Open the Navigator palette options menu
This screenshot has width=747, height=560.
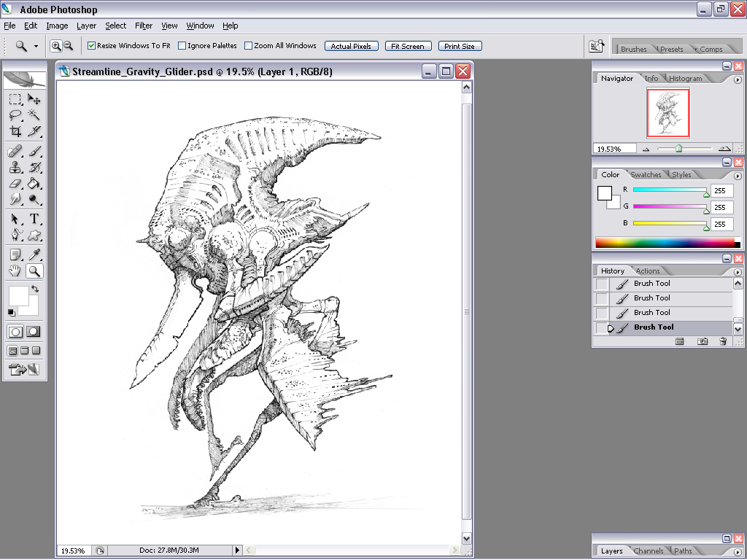pos(738,80)
